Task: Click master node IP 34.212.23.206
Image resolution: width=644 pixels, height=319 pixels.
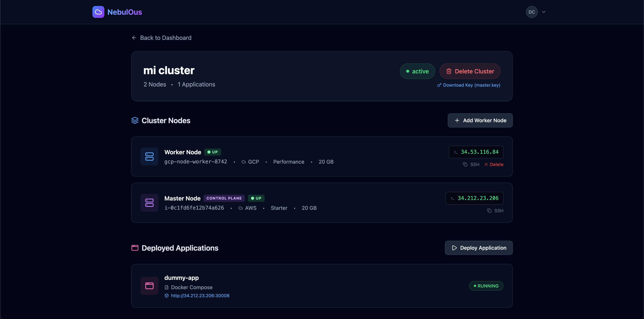Action: point(478,198)
